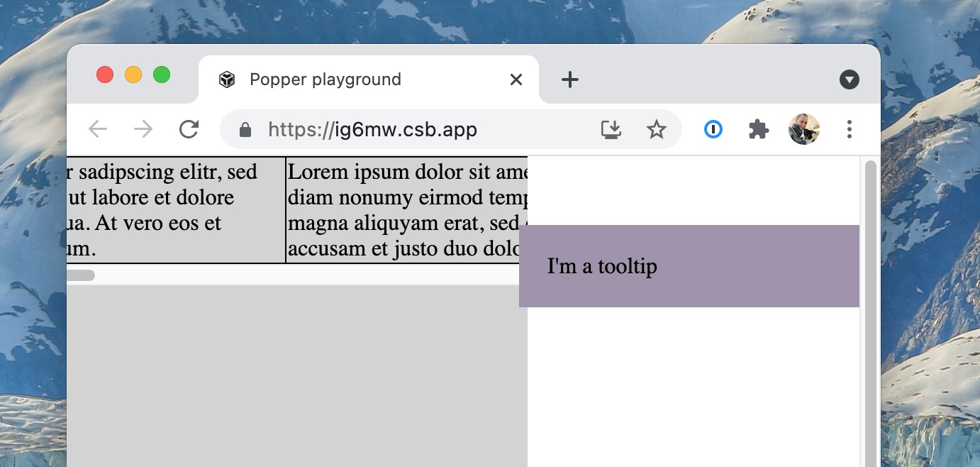Click the CodeSandbox favicon on the tab
This screenshot has width=980, height=467.
pyautogui.click(x=226, y=79)
